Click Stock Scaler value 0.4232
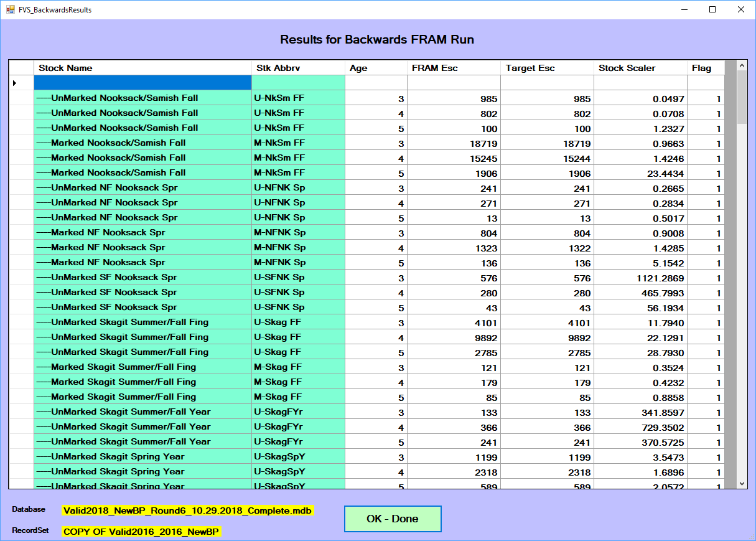 (x=668, y=382)
